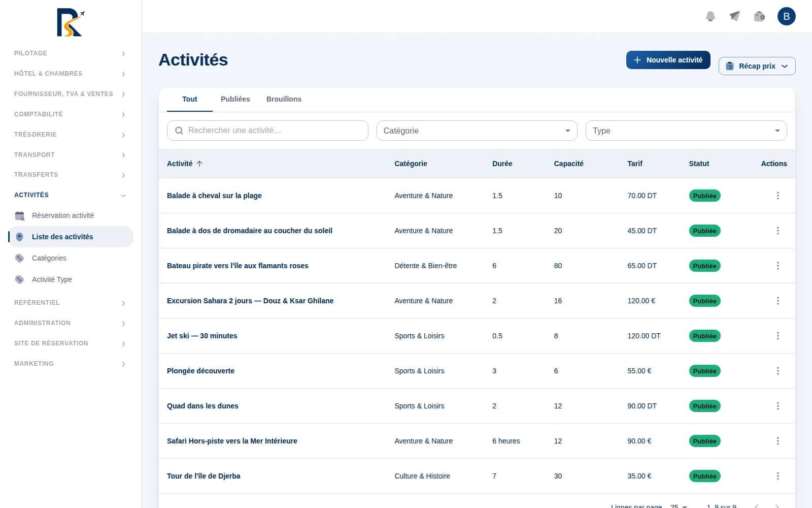Open actions menu for Jet ski — 30 minutes

click(x=777, y=336)
